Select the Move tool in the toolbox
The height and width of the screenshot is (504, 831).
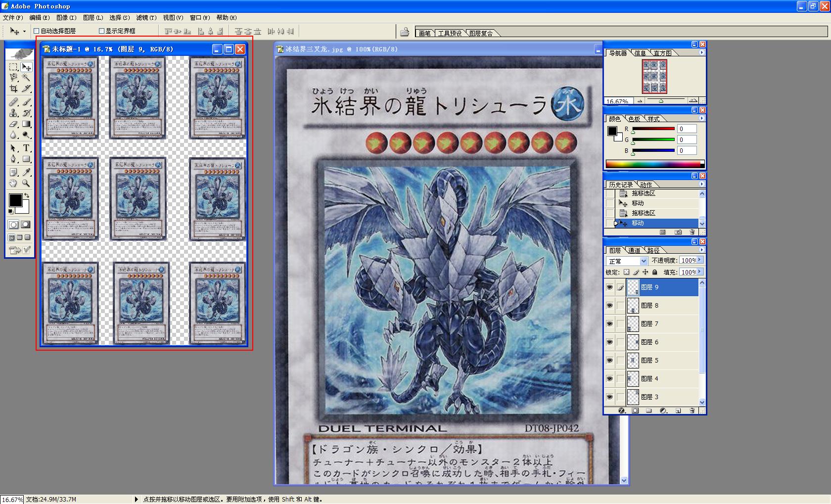(x=26, y=67)
